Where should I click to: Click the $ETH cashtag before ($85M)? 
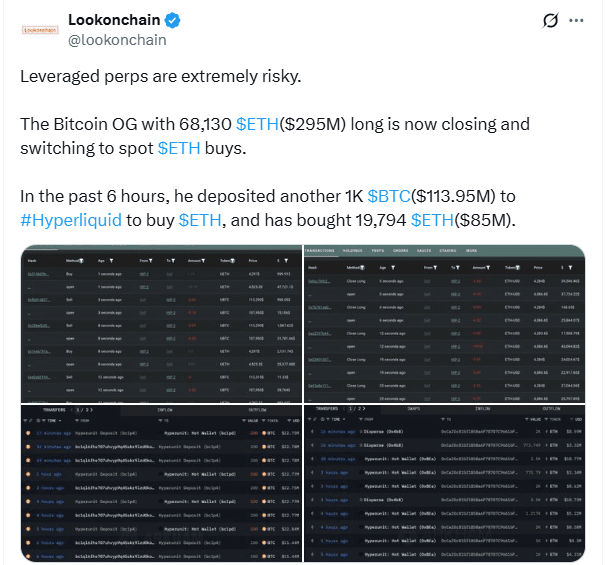click(x=432, y=220)
